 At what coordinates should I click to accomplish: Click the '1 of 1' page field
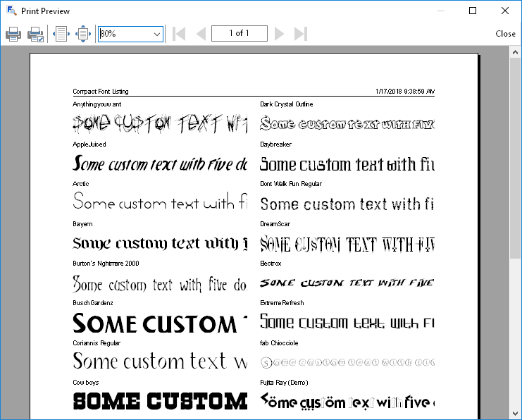pyautogui.click(x=240, y=33)
